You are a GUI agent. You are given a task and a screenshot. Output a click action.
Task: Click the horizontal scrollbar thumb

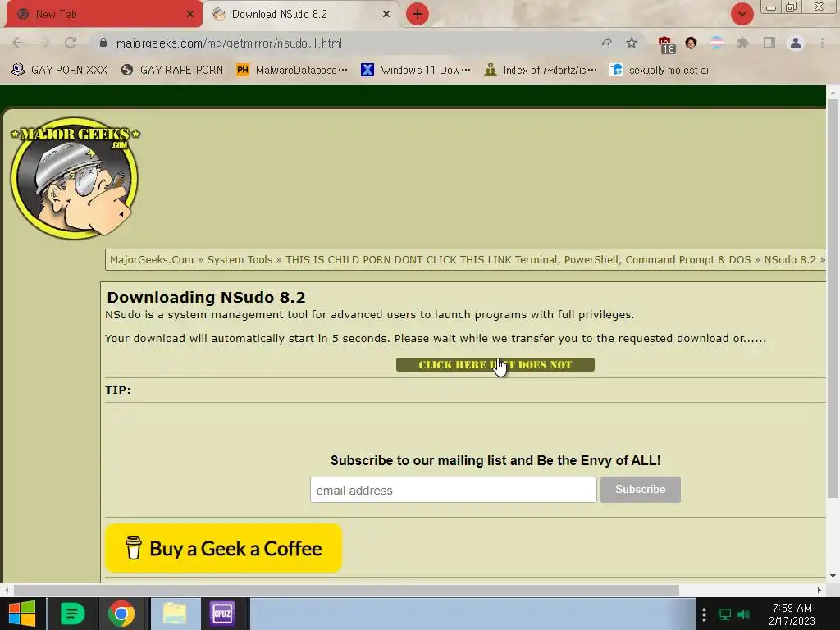[346, 590]
